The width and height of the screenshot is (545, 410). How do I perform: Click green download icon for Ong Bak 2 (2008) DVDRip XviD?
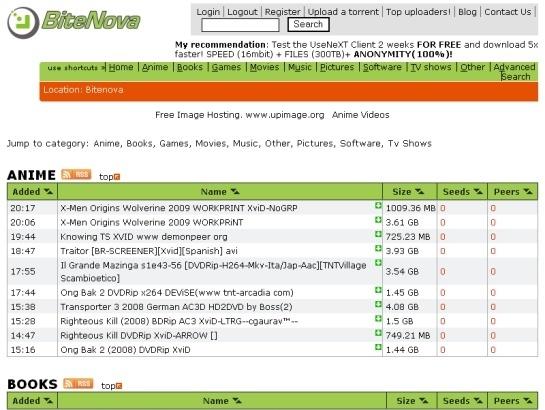pos(378,347)
